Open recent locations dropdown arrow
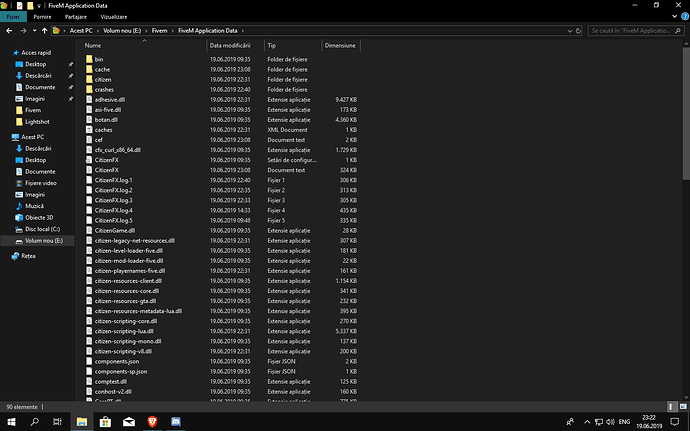The height and width of the screenshot is (431, 690). [x=34, y=31]
